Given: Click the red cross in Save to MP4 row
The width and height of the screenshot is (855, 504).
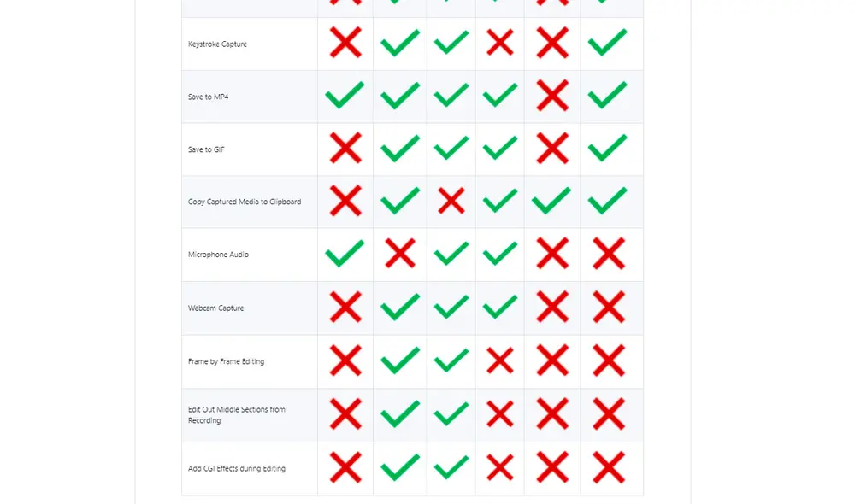Looking at the screenshot, I should point(552,96).
